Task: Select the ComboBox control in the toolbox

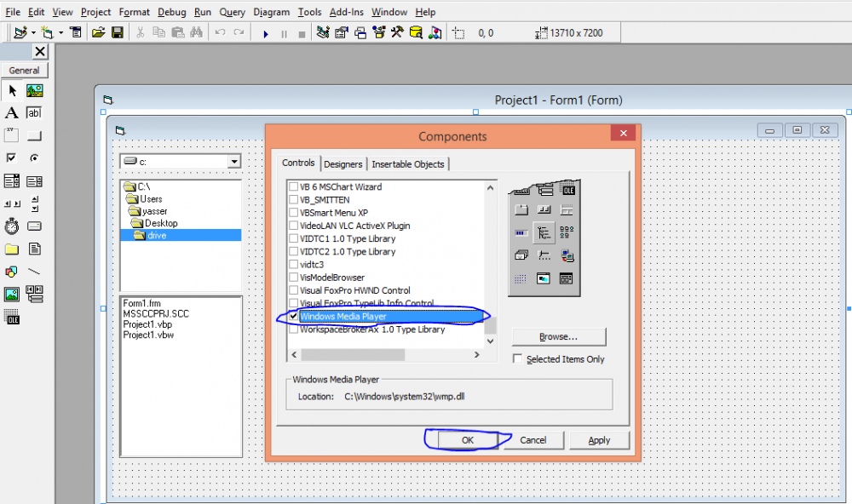Action: pos(12,180)
